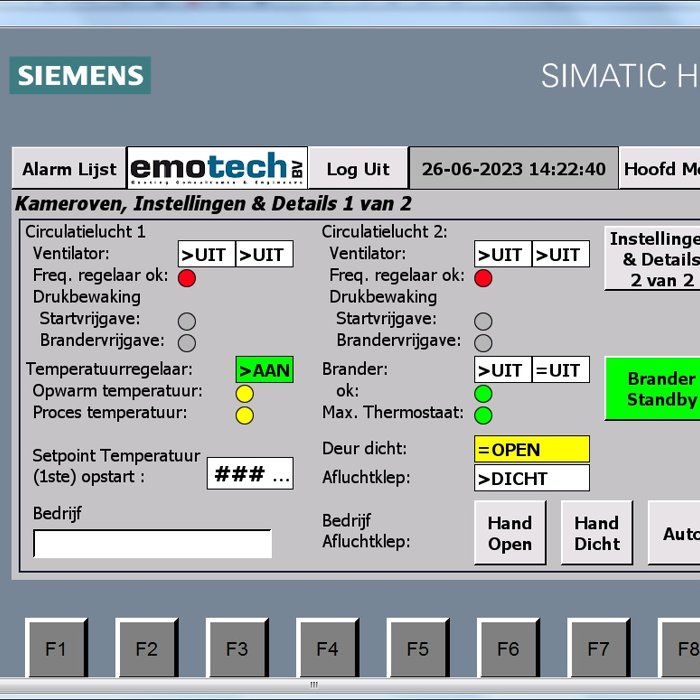Toggle the Temperatuurregelaar >AAN field
700x700 pixels.
pyautogui.click(x=264, y=370)
